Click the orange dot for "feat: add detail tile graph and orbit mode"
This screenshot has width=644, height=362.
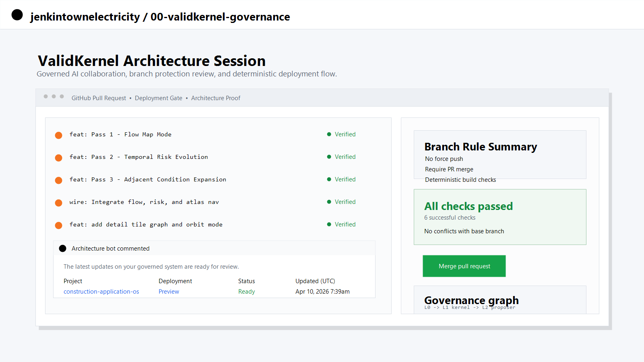58,225
